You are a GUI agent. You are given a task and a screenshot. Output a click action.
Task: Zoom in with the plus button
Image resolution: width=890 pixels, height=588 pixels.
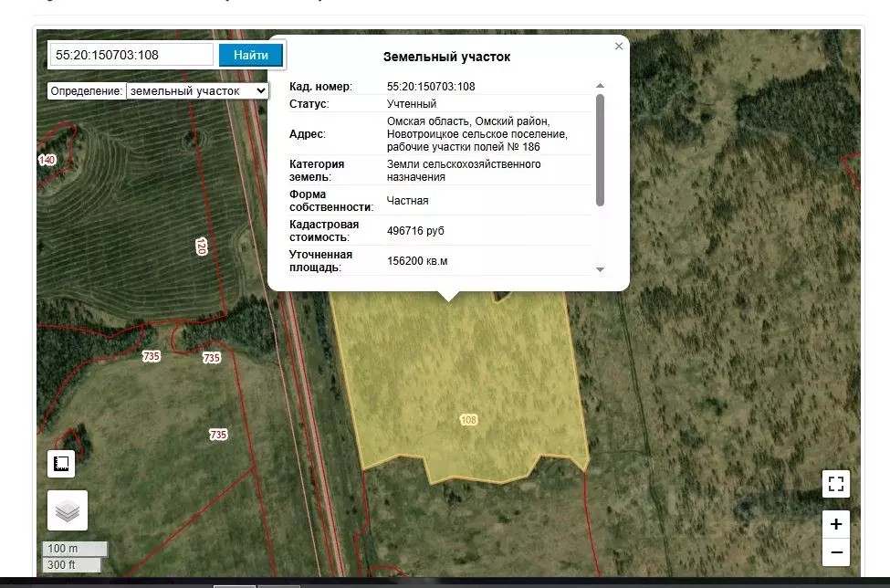835,524
